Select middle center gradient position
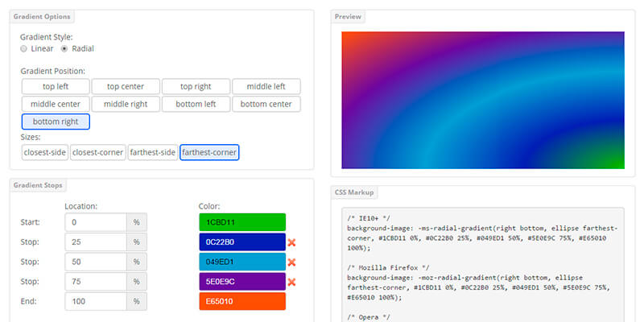The image size is (644, 322). pyautogui.click(x=56, y=104)
